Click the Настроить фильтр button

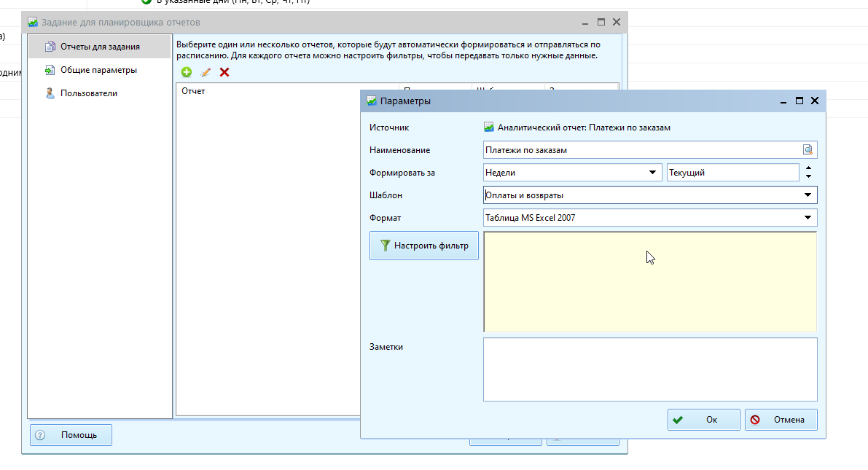click(424, 246)
